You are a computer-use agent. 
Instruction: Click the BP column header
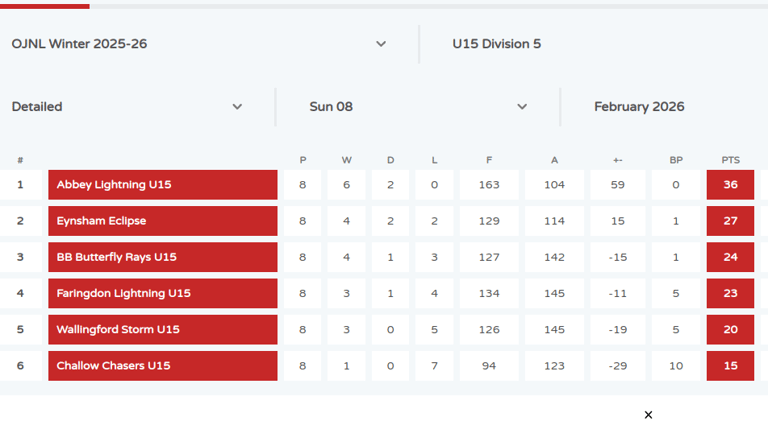676,160
